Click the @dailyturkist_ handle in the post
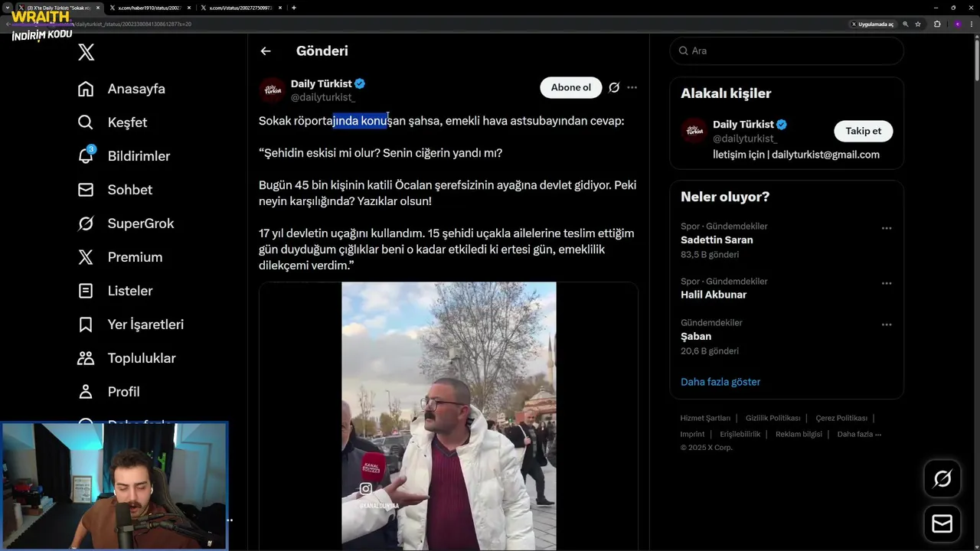This screenshot has width=980, height=551. pyautogui.click(x=322, y=97)
